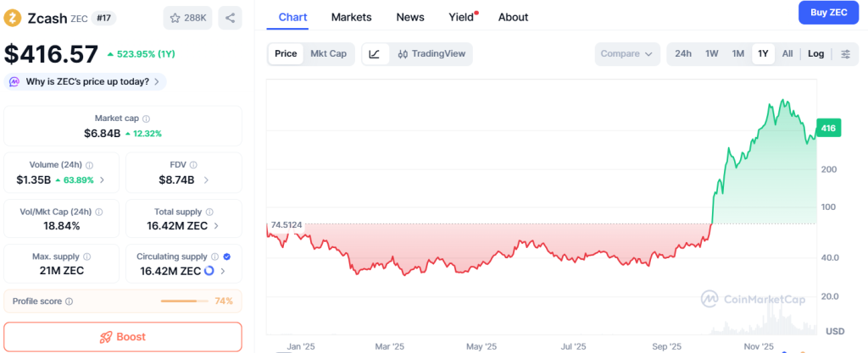Click the share icon next to watchlist
The image size is (868, 353).
coord(230,17)
